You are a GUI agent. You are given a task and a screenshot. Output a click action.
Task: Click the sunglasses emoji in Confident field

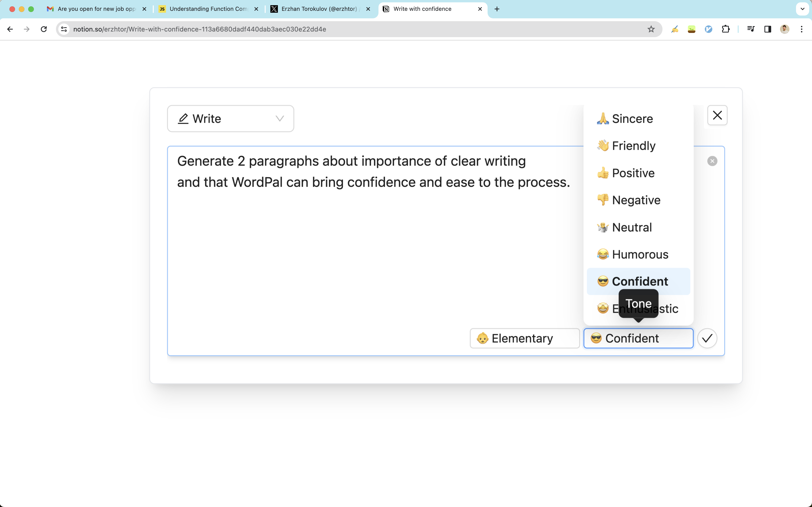click(596, 338)
